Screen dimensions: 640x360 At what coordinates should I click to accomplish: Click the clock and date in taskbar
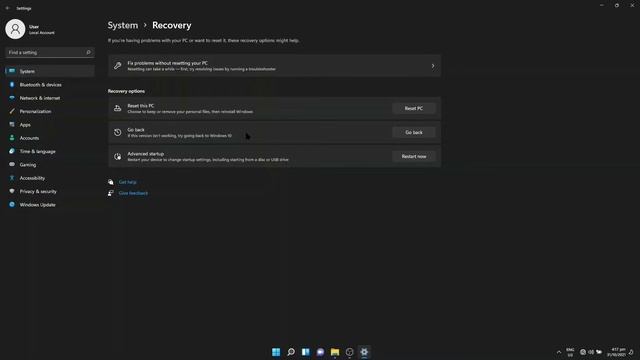pyautogui.click(x=616, y=352)
